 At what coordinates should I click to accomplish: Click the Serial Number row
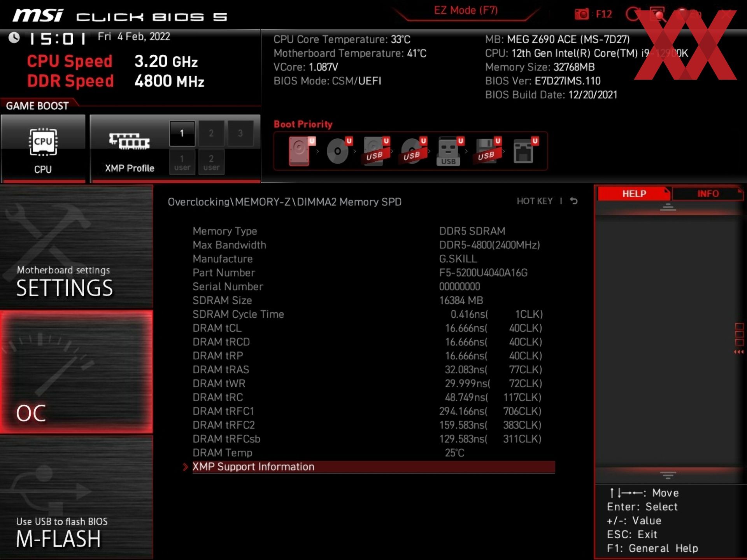373,287
